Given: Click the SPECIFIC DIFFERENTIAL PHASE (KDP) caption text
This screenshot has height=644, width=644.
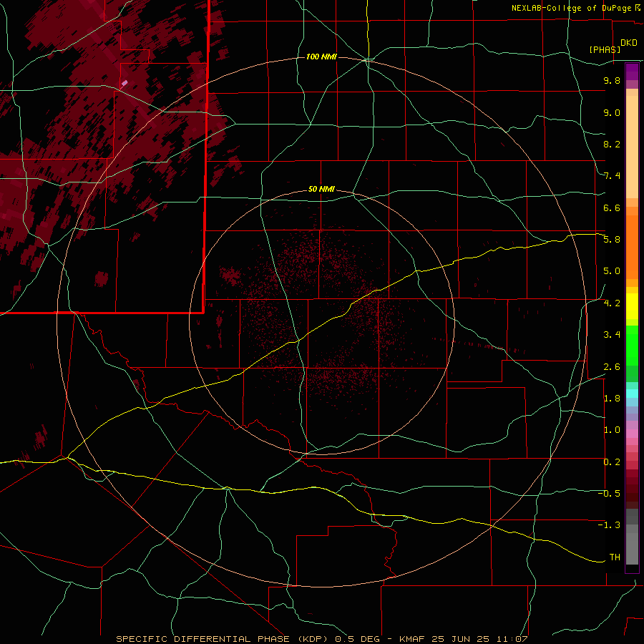Looking at the screenshot, I should pyautogui.click(x=223, y=639).
